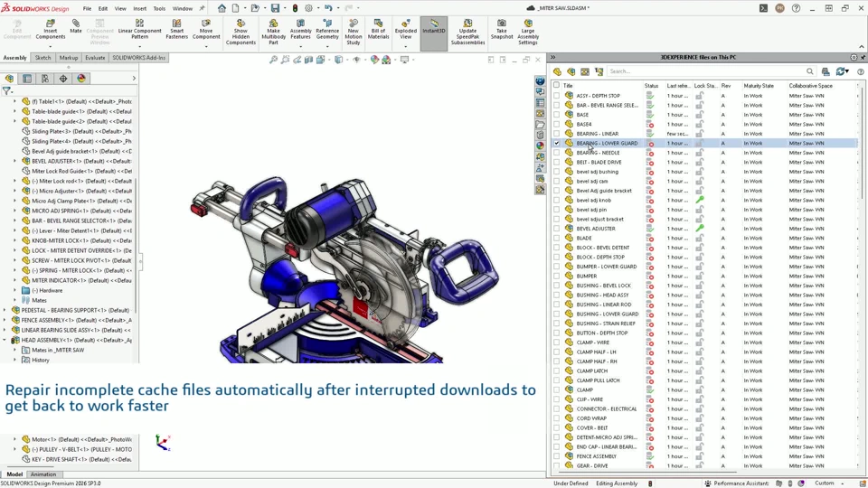The height and width of the screenshot is (488, 868).
Task: Expand FENCE ASSEMBLY<1> tree node
Action: pos(5,320)
